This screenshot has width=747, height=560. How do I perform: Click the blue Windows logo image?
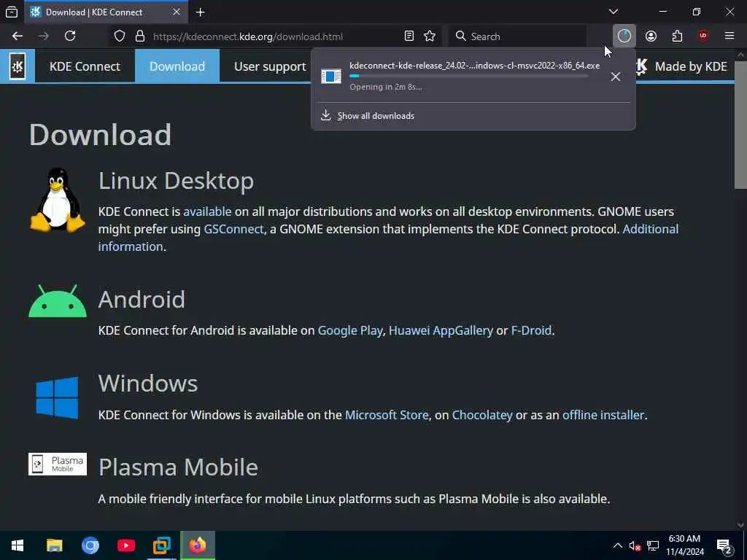point(57,397)
